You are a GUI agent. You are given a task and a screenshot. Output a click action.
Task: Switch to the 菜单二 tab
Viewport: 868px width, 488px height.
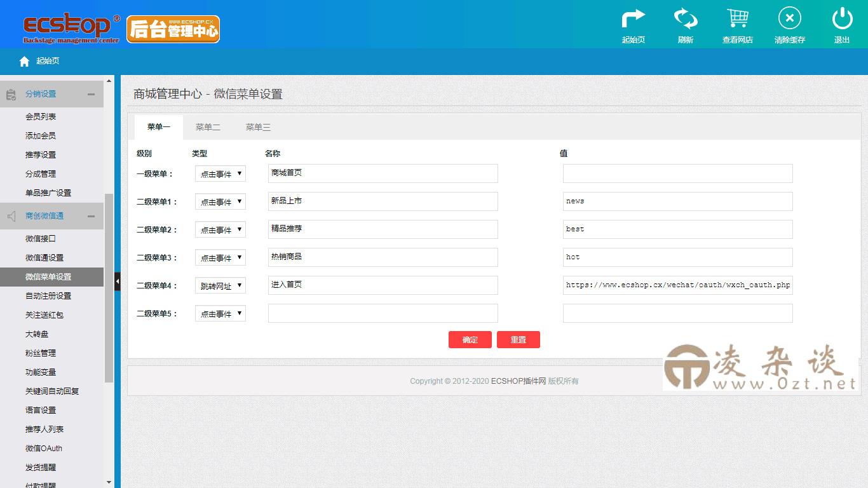208,127
